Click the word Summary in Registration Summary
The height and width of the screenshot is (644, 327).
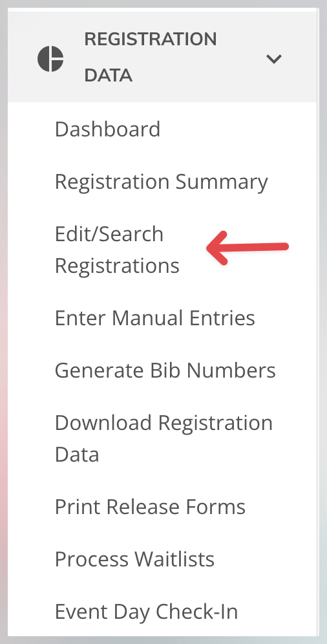(222, 182)
